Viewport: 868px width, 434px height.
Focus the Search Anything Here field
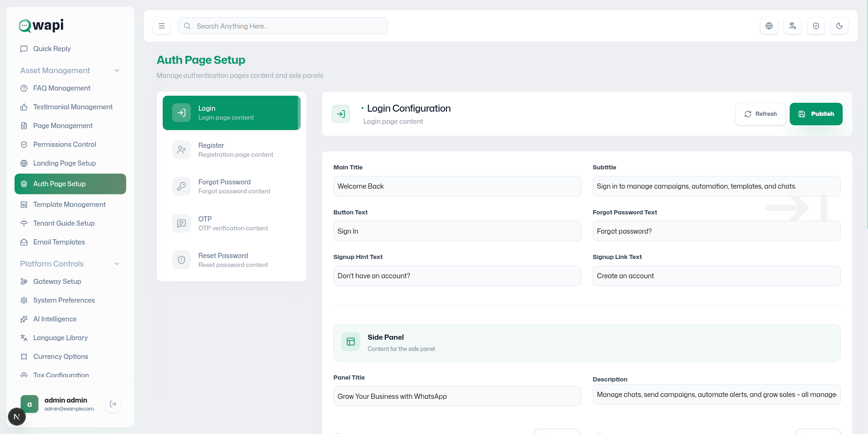pos(283,26)
